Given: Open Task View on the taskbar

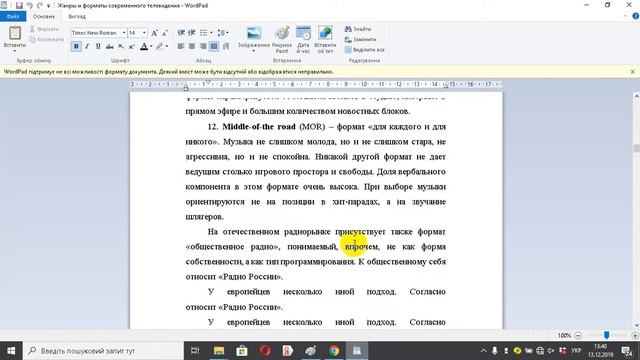Looking at the screenshot, I should click(195, 351).
